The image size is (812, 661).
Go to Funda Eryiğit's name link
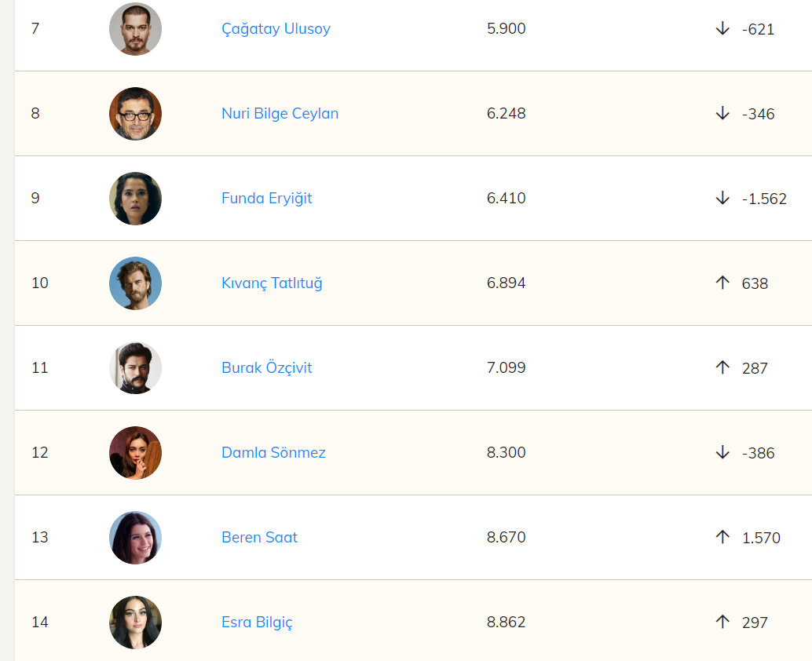[266, 199]
